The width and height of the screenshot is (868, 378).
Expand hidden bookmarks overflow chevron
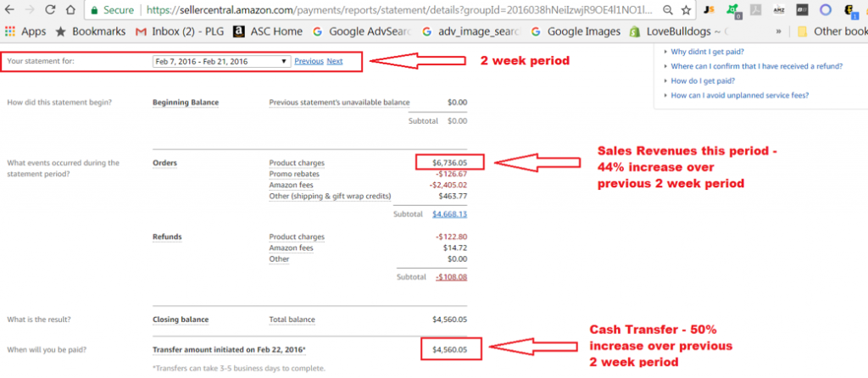(777, 31)
